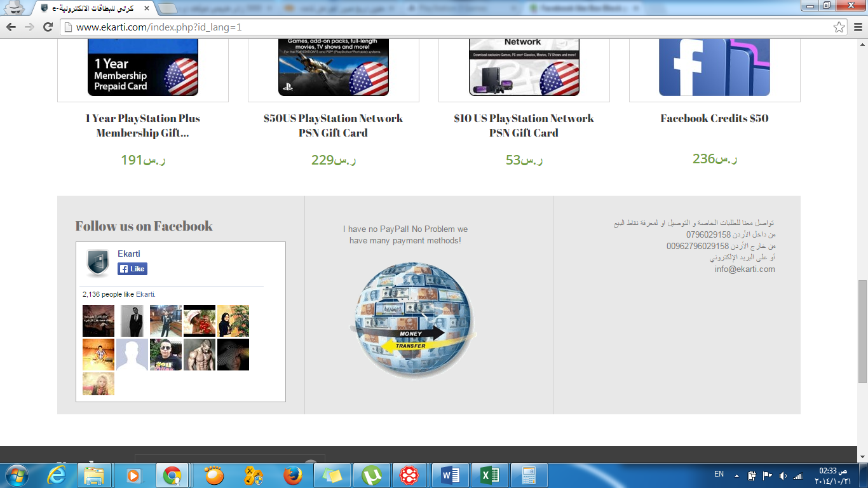Open 1 Year PlayStation Plus Membership product
This screenshot has height=488, width=868.
(143, 125)
